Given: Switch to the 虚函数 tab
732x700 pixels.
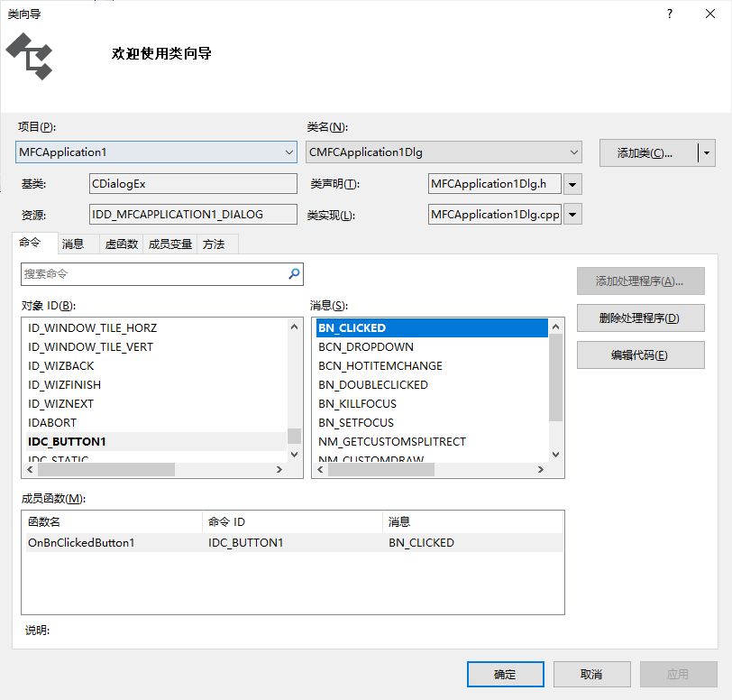Looking at the screenshot, I should (x=122, y=244).
